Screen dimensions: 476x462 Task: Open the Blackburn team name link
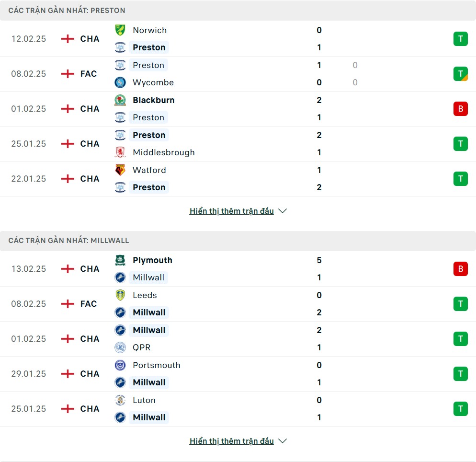[153, 100]
